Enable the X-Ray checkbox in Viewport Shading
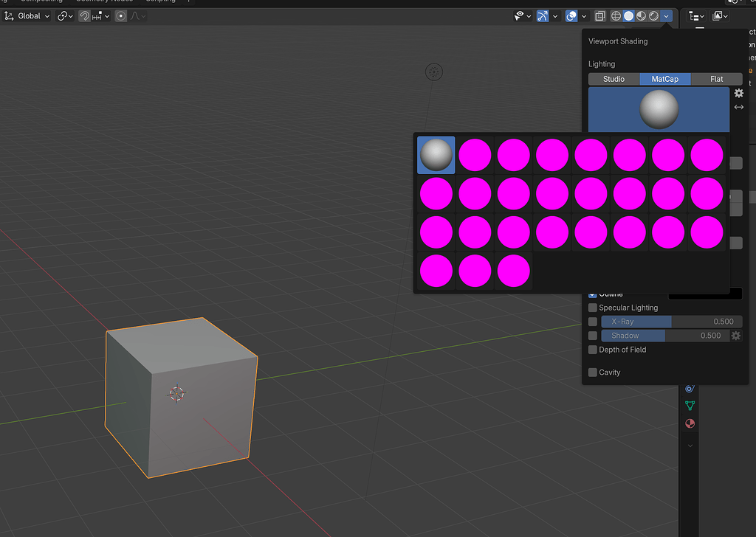Image resolution: width=756 pixels, height=537 pixels. (x=593, y=322)
